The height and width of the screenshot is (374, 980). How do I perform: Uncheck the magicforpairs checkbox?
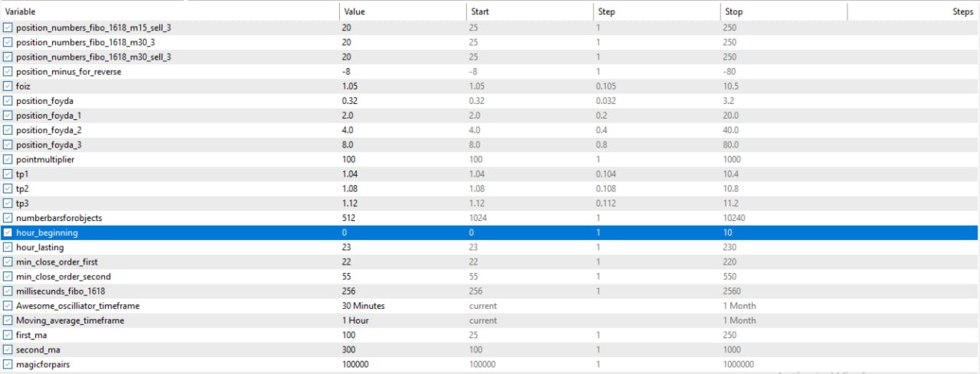(8, 365)
